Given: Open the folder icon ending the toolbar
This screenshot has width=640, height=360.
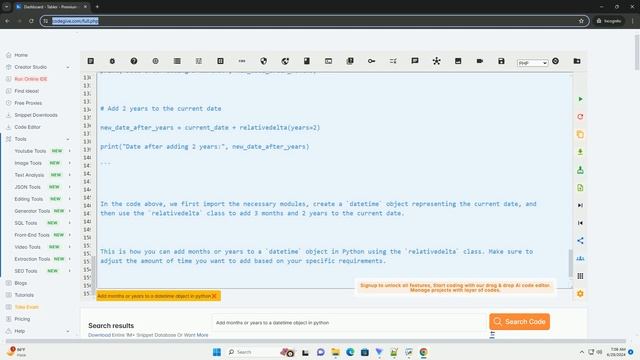Looking at the screenshot, I should [x=577, y=61].
